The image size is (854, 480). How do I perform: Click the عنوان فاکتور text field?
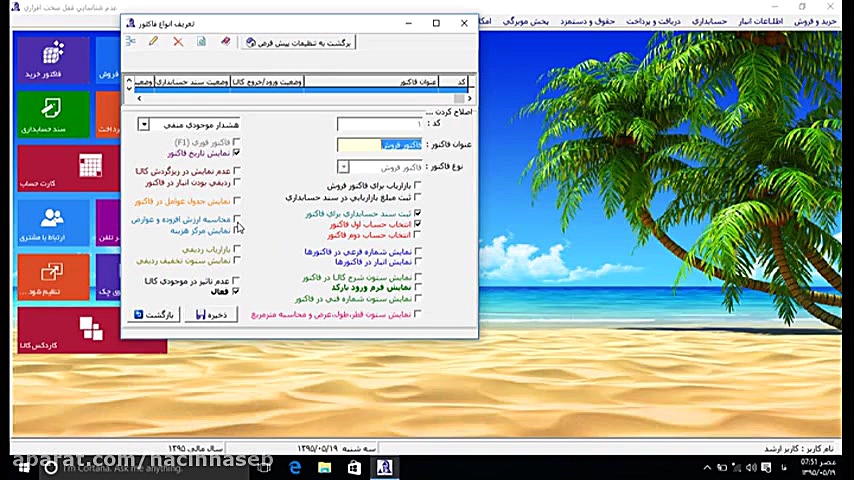click(380, 144)
